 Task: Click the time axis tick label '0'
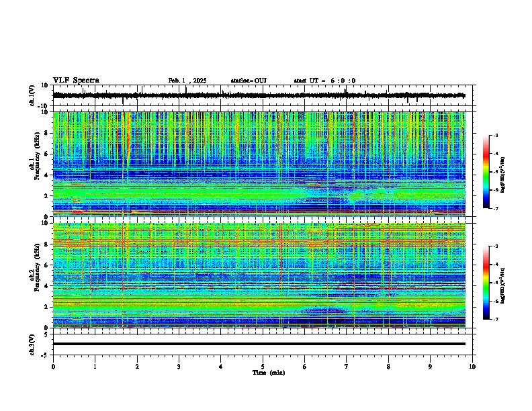pyautogui.click(x=53, y=367)
